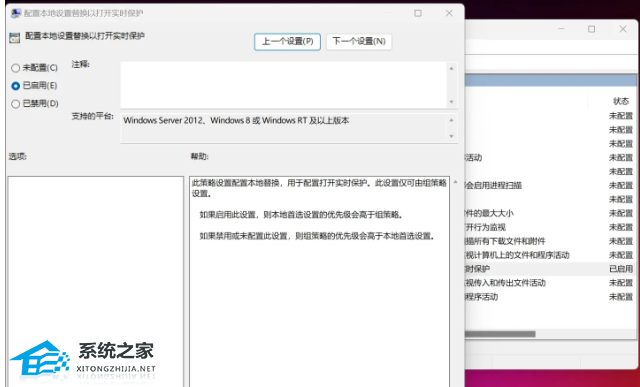The height and width of the screenshot is (387, 640).
Task: Close the 配置本地设置替换 policy dialog
Action: coord(449,13)
